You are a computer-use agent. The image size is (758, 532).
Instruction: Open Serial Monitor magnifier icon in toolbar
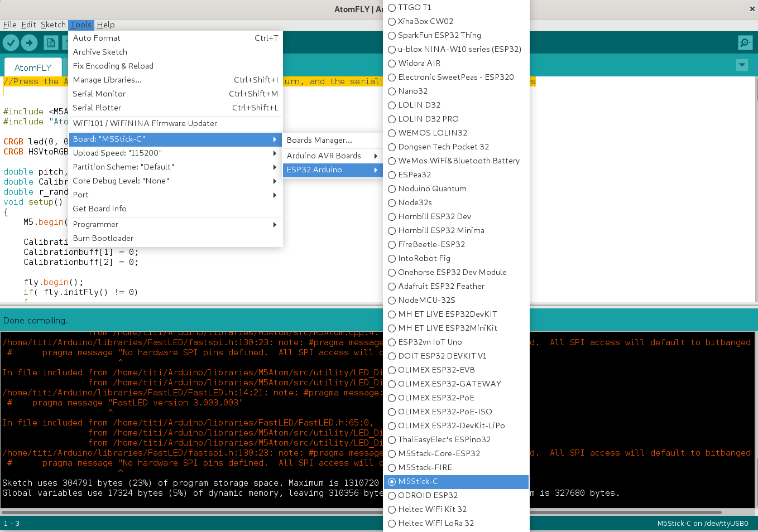pyautogui.click(x=745, y=43)
